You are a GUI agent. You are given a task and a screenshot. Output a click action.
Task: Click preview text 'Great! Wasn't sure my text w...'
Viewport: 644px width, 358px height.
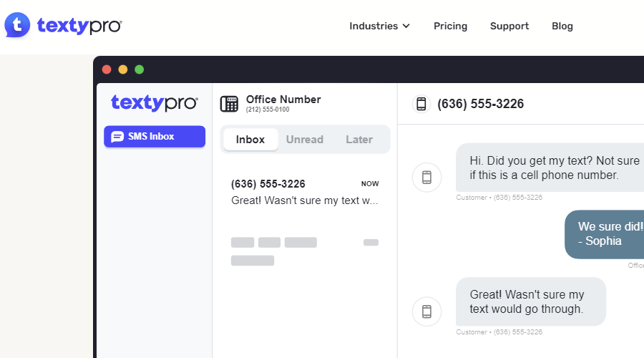coord(305,200)
